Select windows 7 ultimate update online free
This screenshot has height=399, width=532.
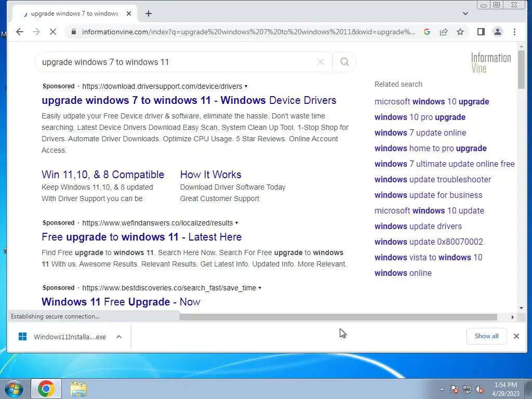pyautogui.click(x=445, y=164)
